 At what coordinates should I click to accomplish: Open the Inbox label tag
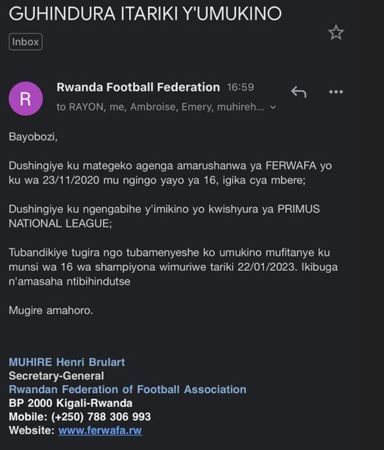pyautogui.click(x=26, y=42)
